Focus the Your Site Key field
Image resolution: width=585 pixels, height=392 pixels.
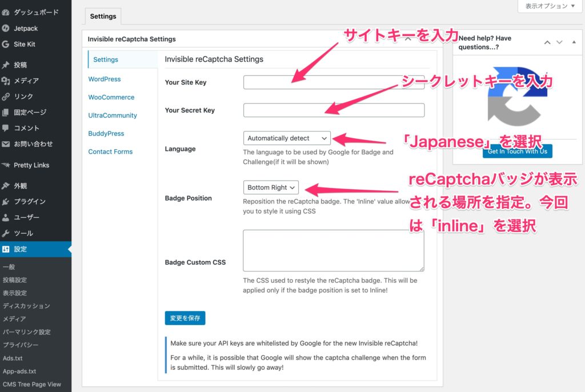334,82
